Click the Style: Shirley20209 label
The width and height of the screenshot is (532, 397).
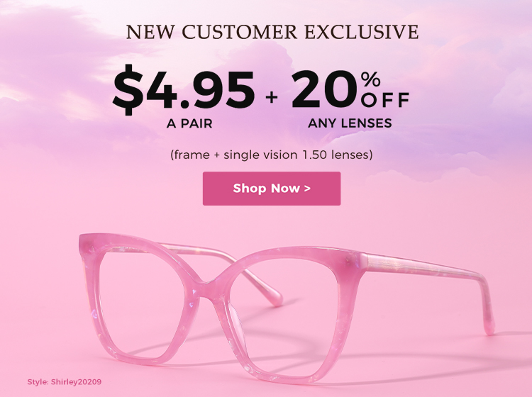click(64, 381)
